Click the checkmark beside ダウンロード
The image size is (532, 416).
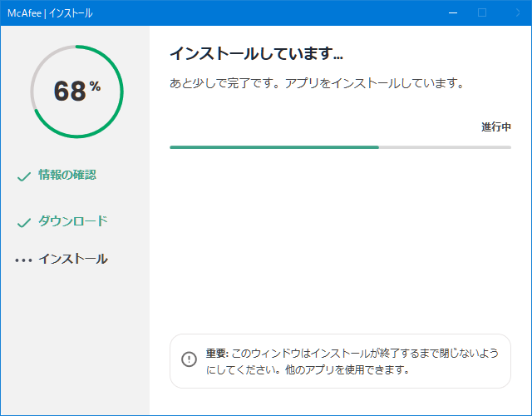[24, 223]
